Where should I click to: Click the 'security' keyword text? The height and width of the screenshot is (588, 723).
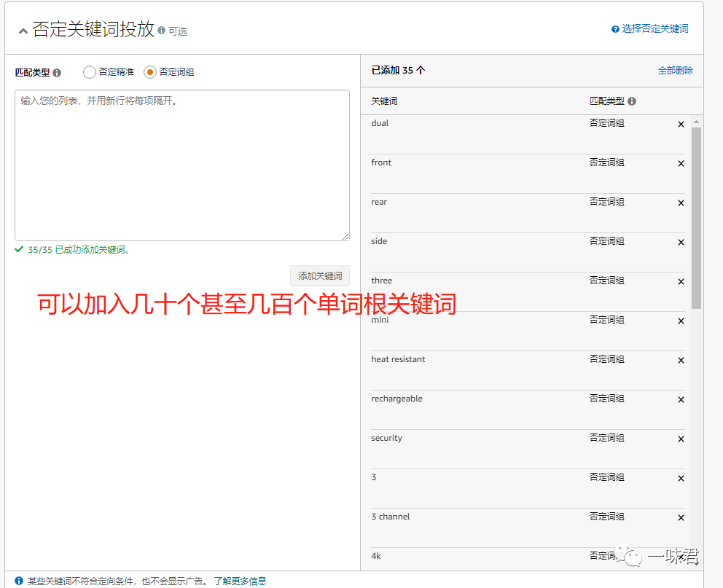pos(386,438)
